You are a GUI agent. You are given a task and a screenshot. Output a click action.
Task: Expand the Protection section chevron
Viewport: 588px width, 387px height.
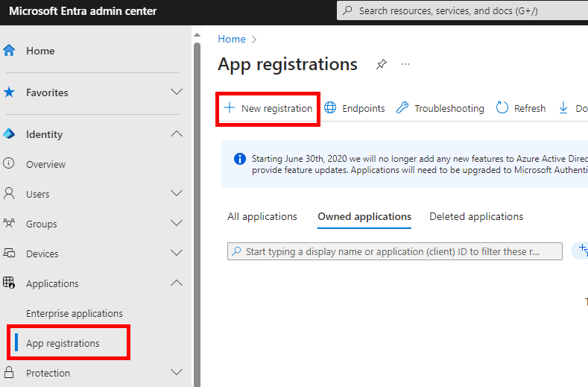(177, 373)
